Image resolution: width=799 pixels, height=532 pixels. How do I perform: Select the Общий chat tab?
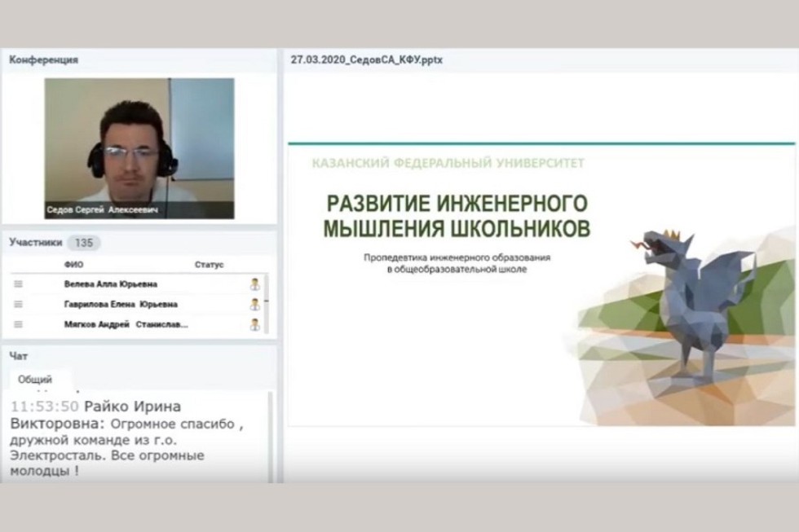click(35, 380)
